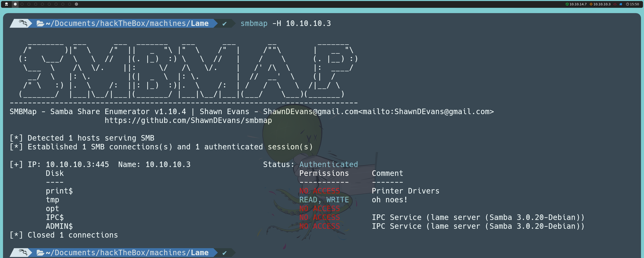Click the opt share name
Screen dimensions: 644x258
pyautogui.click(x=52, y=209)
